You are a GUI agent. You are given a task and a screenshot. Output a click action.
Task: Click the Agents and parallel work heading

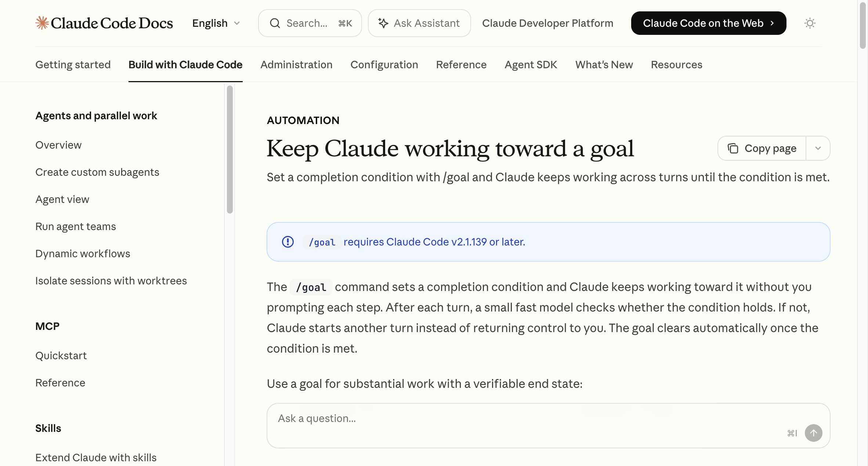[x=96, y=116]
